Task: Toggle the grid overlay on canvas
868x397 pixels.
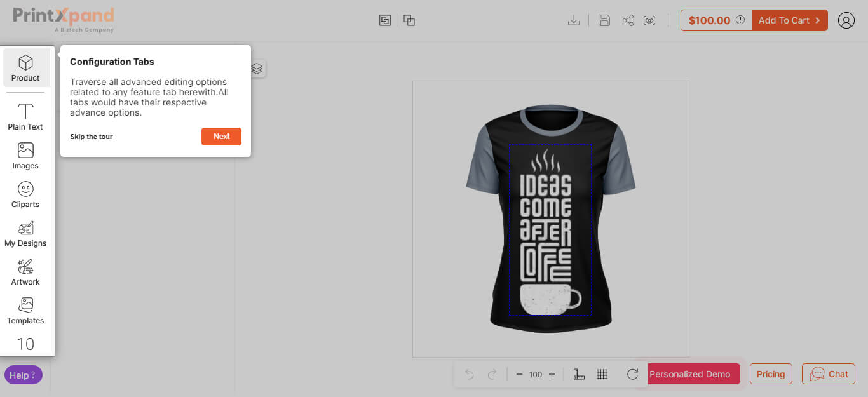Action: 602,374
